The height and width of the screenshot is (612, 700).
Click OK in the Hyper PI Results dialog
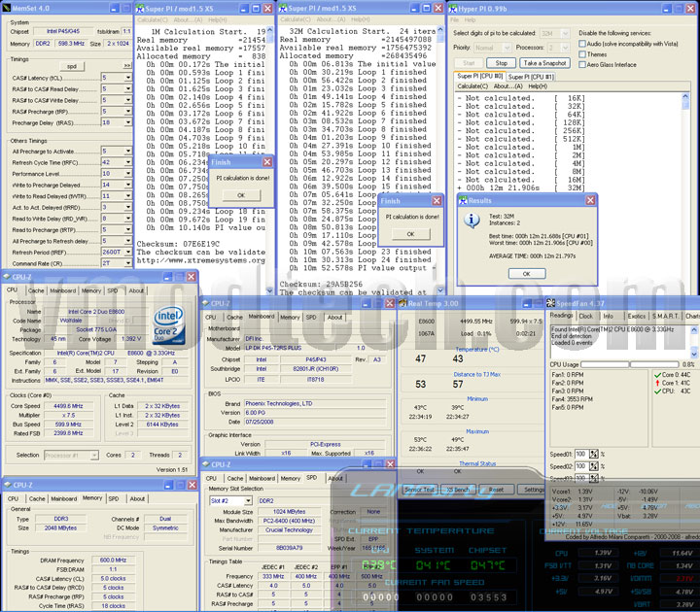(x=526, y=273)
